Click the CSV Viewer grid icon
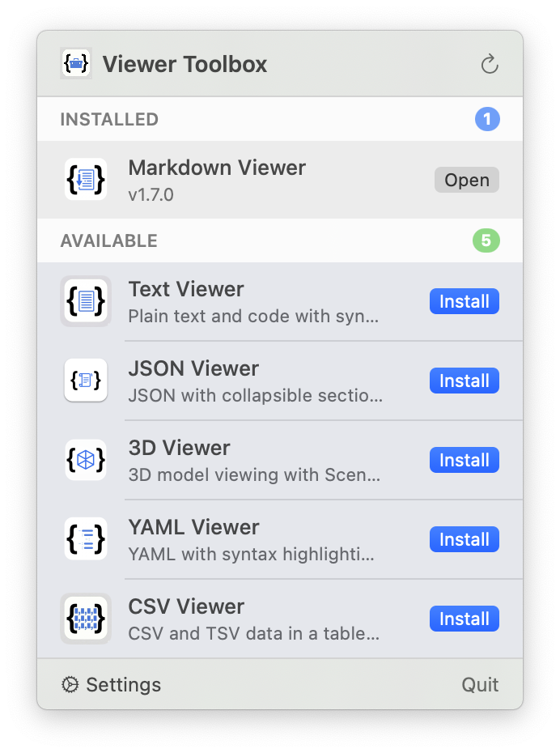560x753 pixels. pyautogui.click(x=85, y=618)
